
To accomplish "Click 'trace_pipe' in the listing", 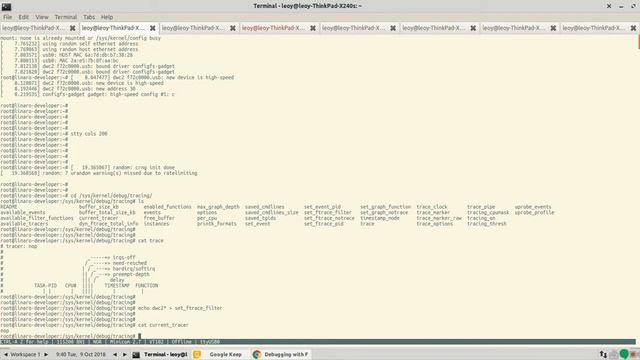I will pos(481,207).
